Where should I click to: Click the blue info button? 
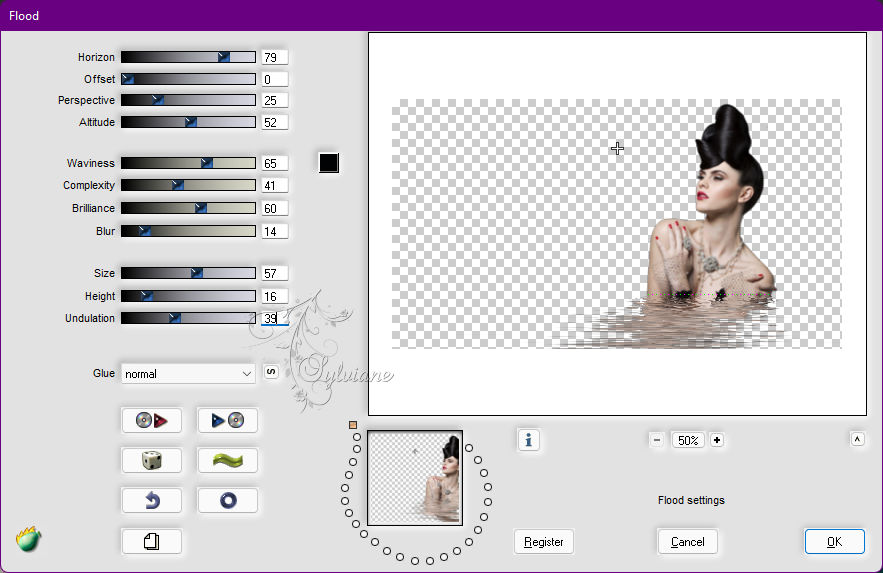point(528,440)
